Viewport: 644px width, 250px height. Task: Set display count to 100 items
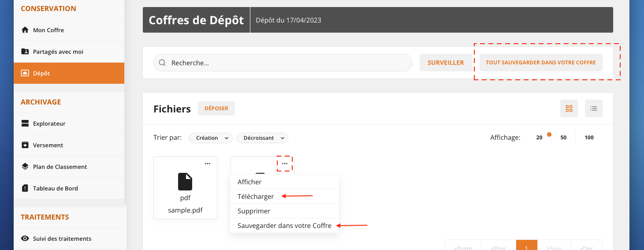[x=589, y=138]
